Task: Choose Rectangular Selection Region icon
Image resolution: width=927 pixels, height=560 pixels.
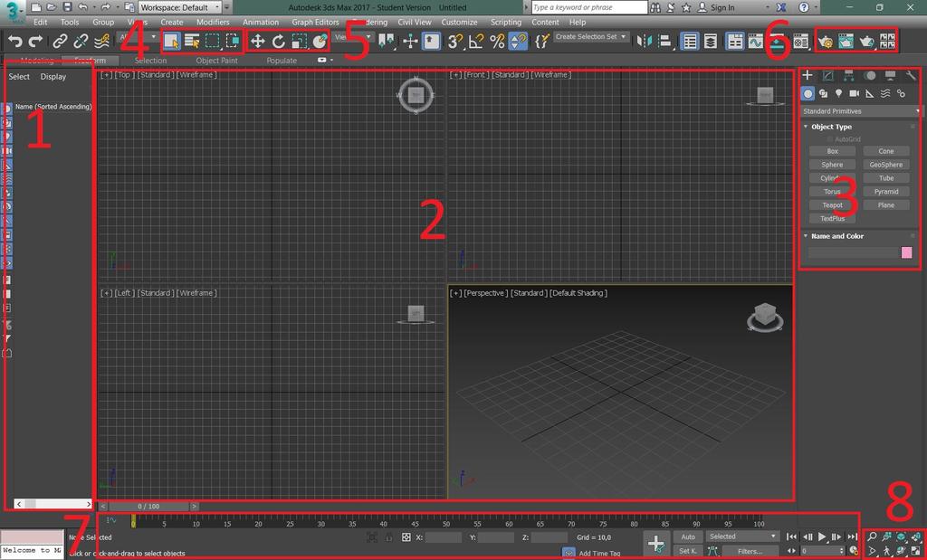Action: point(212,41)
